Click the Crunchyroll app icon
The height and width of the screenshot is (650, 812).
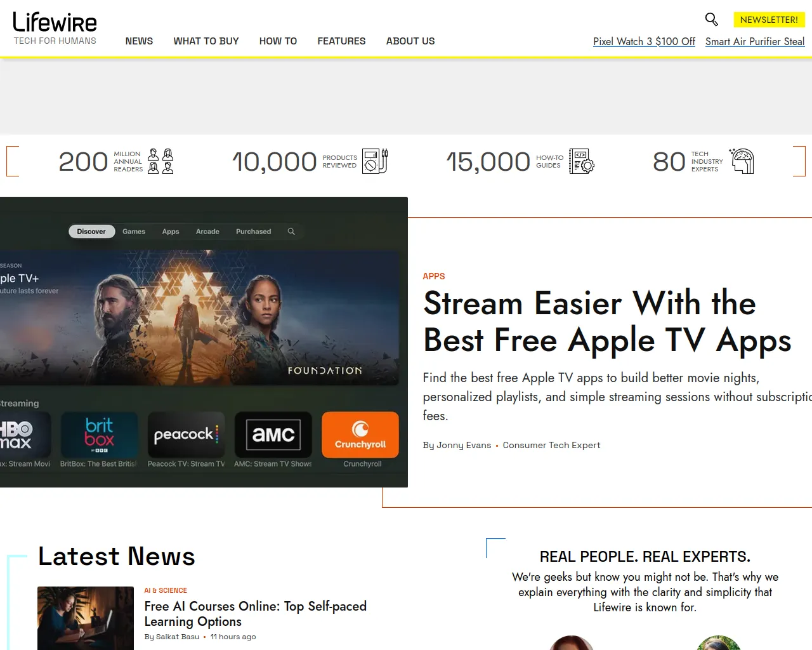click(360, 435)
